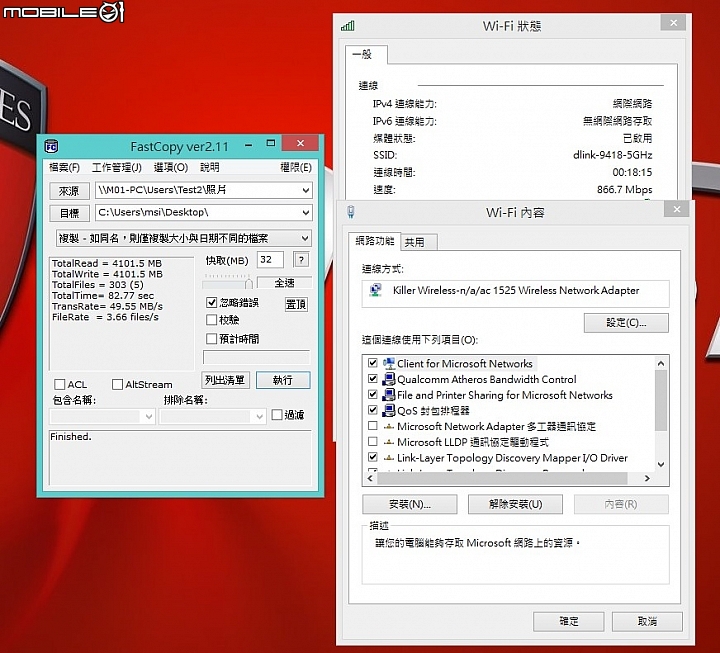The width and height of the screenshot is (720, 653).
Task: Click the cache size help question-mark button
Action: (301, 260)
